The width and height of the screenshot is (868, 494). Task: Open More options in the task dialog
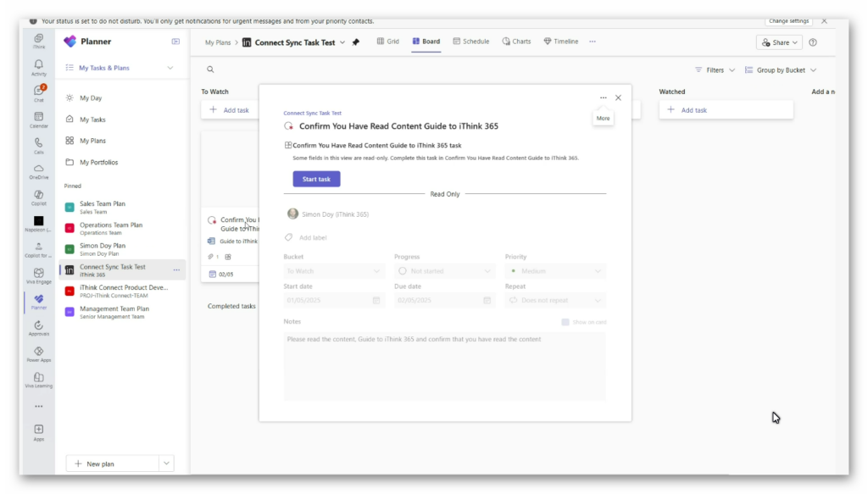point(604,98)
